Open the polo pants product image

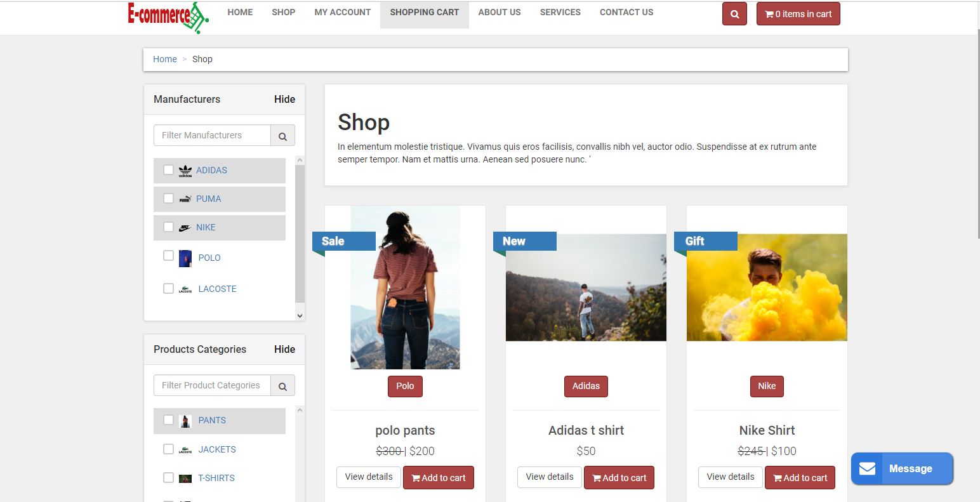click(x=405, y=287)
